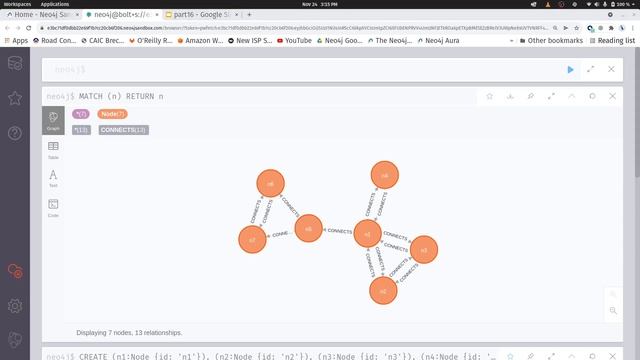This screenshot has height=360, width=640.
Task: Expand the Other bookmarks folder
Action: tap(551, 40)
